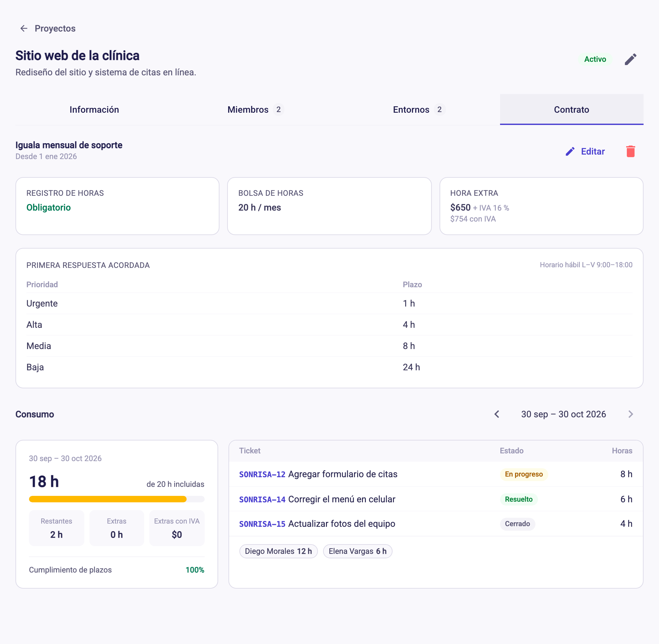Select the Elena Vargas 6 h chip
This screenshot has width=659, height=644.
coord(357,551)
